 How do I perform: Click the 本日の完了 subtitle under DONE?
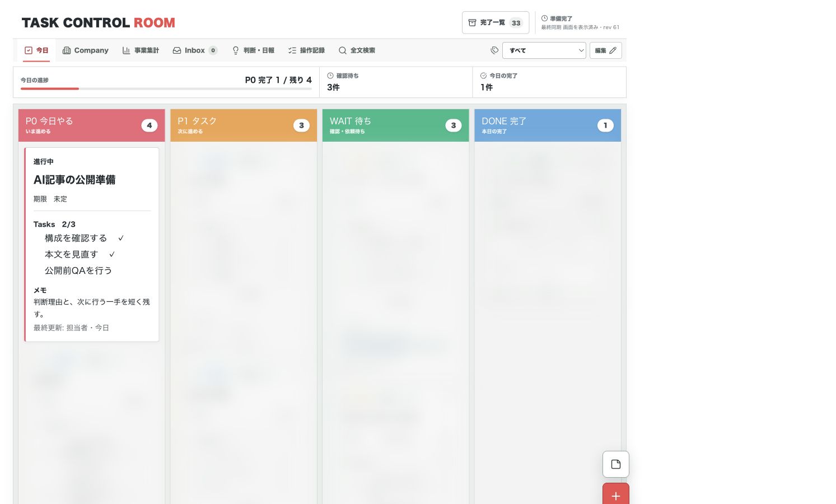494,132
